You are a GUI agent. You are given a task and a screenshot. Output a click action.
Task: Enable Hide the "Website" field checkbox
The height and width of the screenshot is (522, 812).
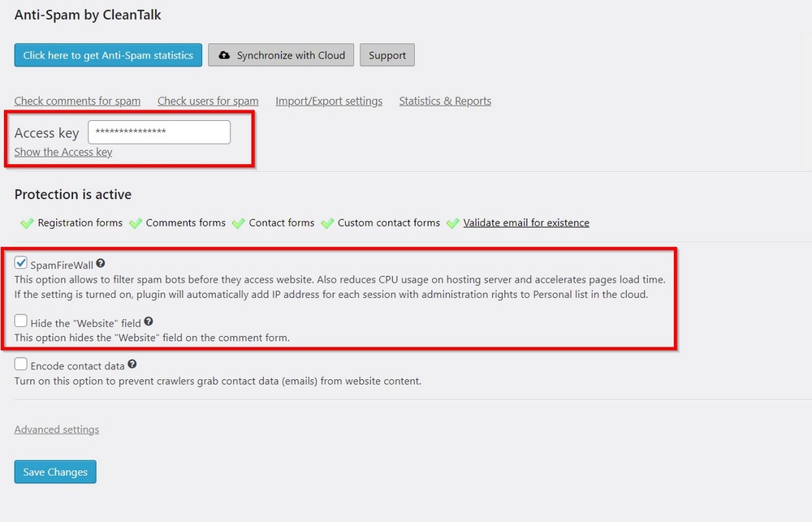coord(21,321)
